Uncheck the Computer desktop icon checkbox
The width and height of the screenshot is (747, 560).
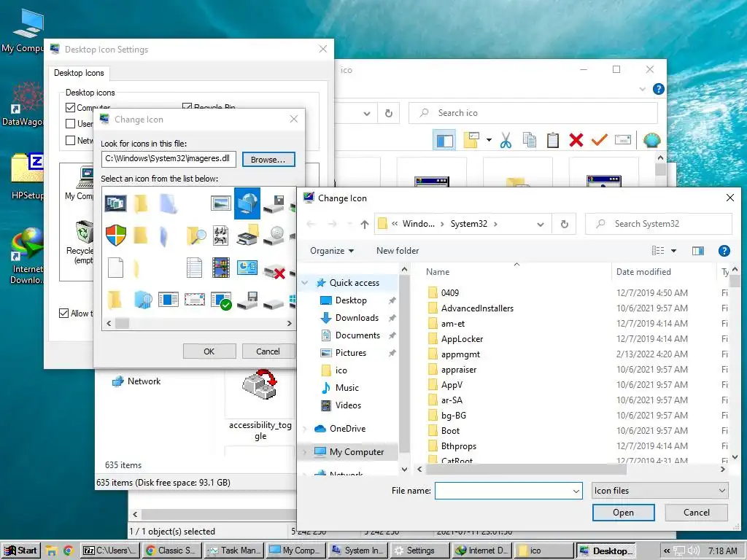pyautogui.click(x=71, y=108)
